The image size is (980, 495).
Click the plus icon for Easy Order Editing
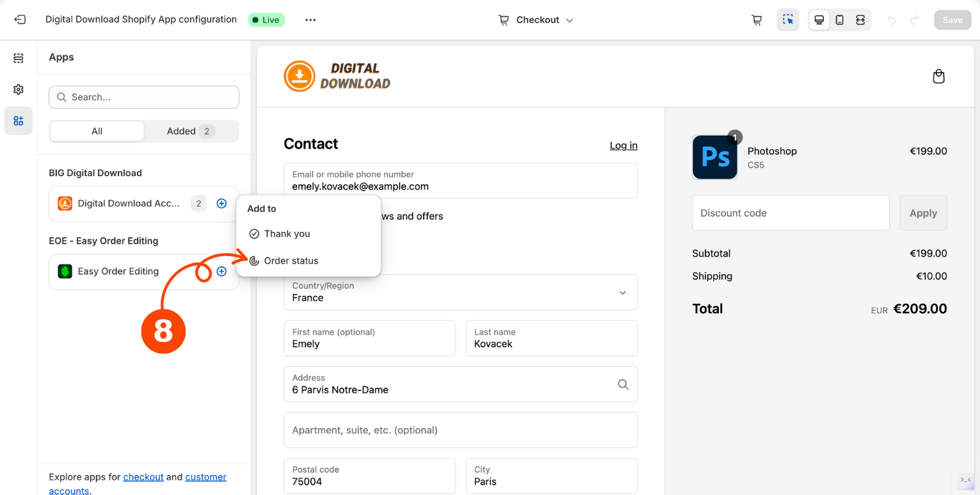221,272
